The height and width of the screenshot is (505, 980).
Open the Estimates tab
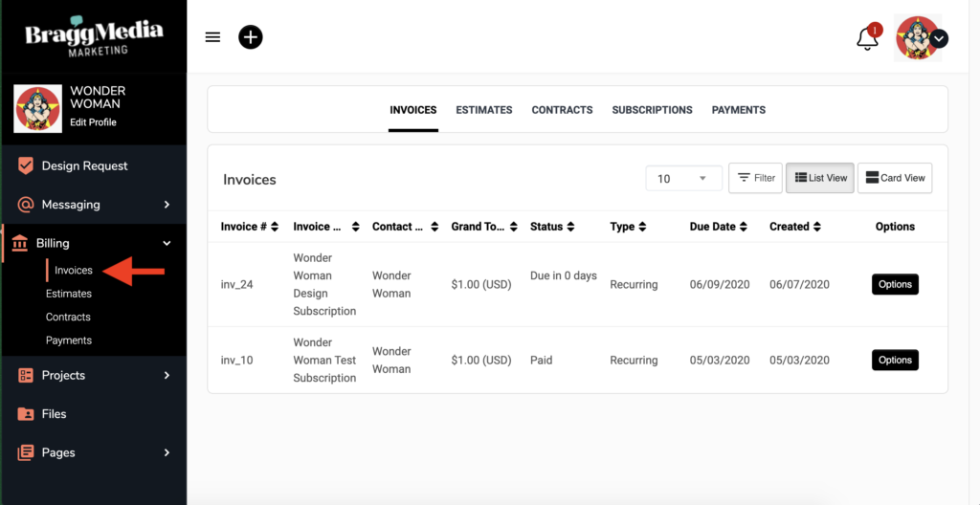click(x=483, y=110)
